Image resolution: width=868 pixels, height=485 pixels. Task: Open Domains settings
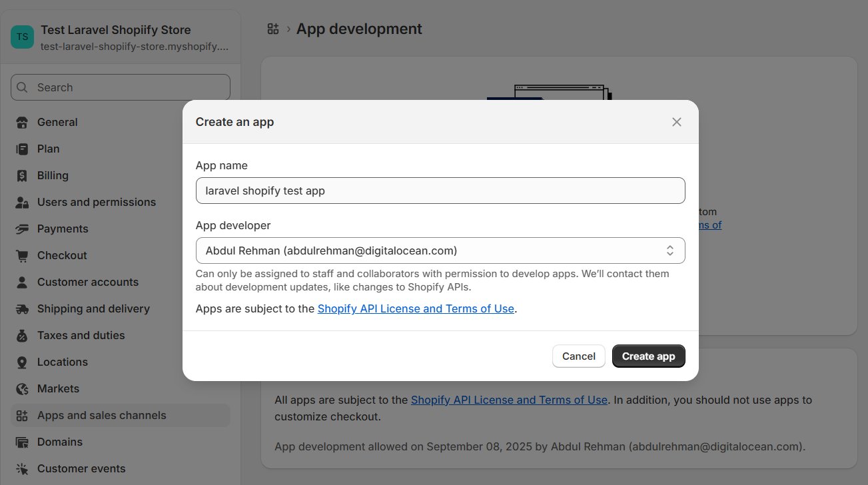pos(121,442)
